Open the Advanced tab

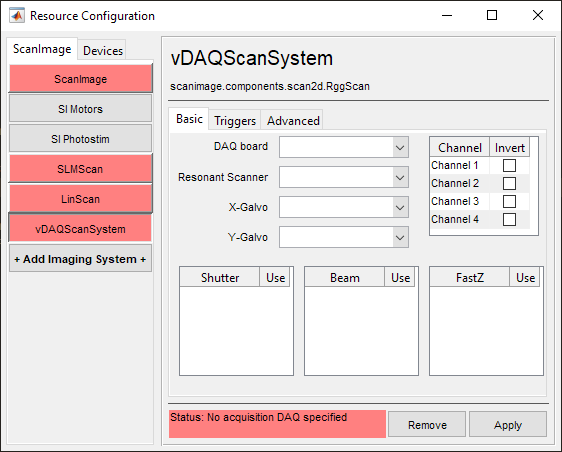[x=293, y=121]
